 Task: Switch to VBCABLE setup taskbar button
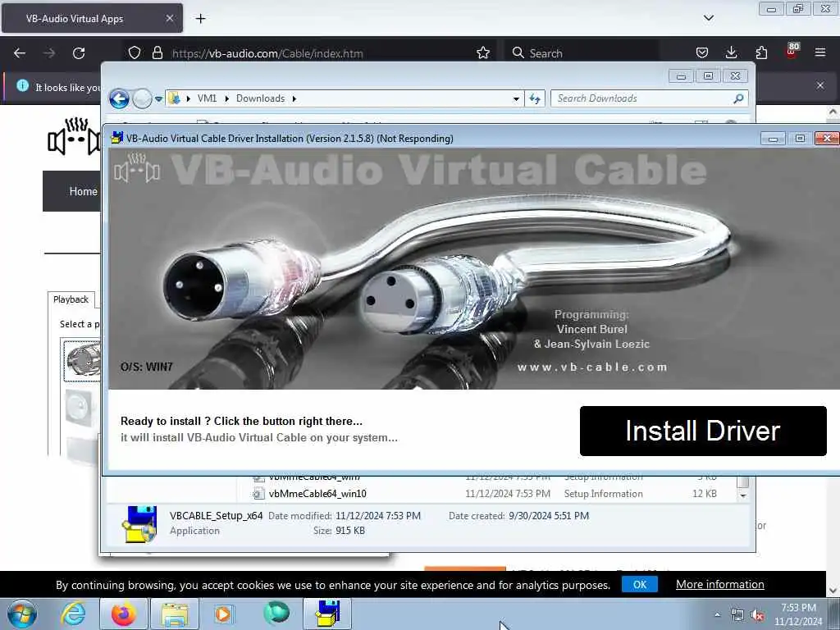pos(327,614)
